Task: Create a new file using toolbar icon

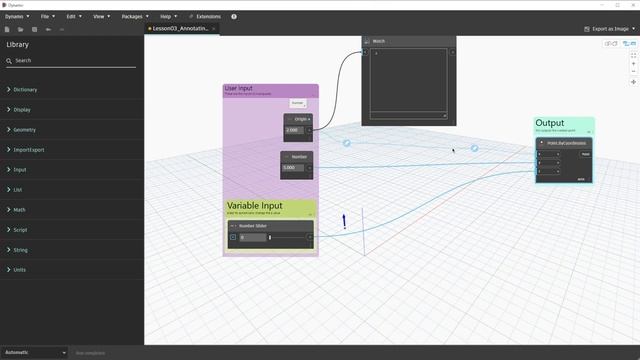Action: [7, 29]
